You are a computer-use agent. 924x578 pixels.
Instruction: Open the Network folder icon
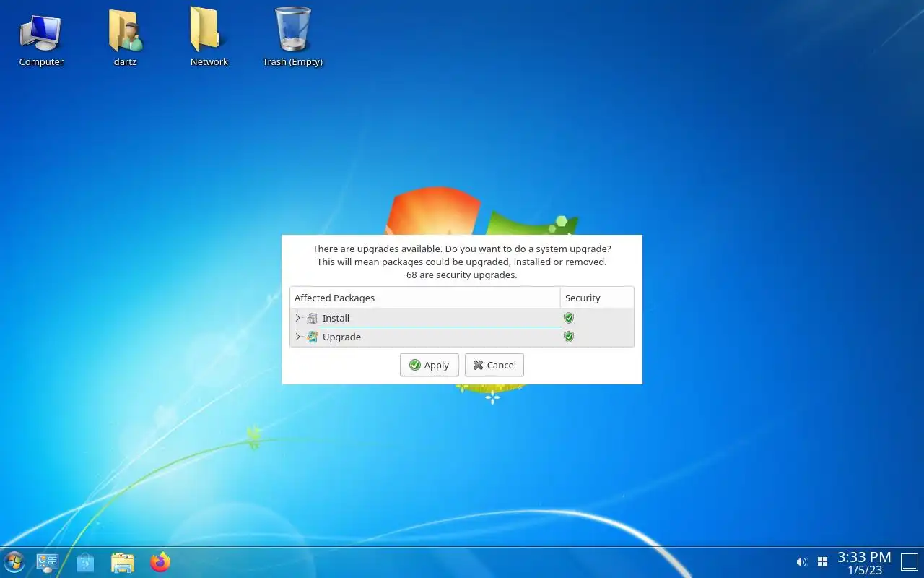209,38
